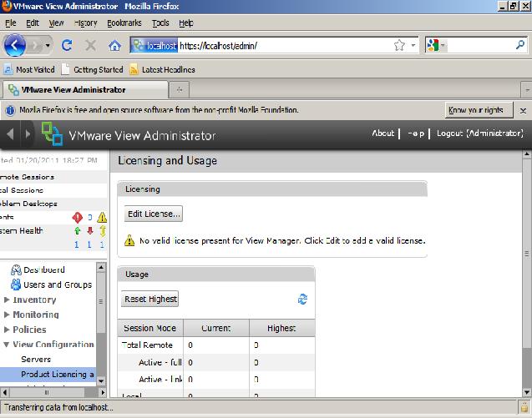Open the History menu
Screen dimensions: 532x418
pos(86,23)
